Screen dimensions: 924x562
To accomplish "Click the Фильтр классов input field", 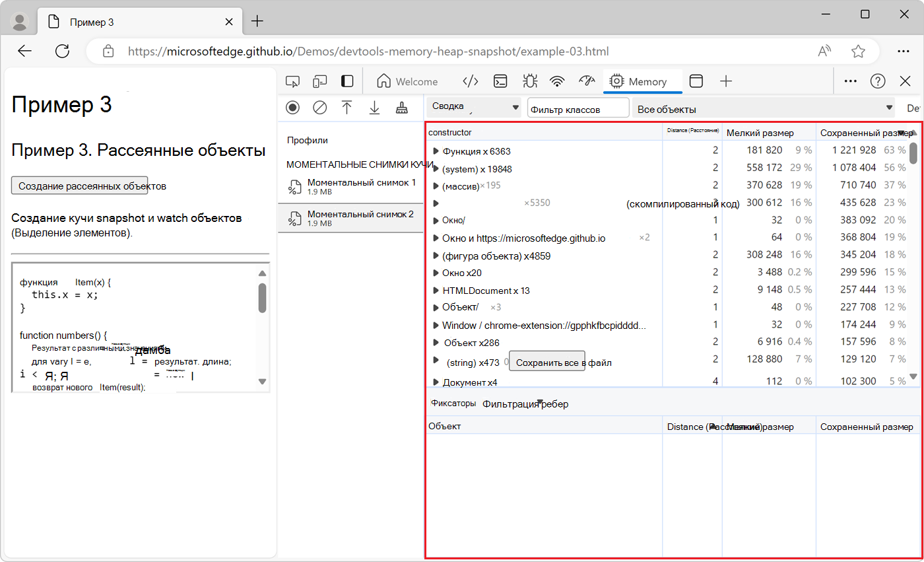I will [x=578, y=108].
